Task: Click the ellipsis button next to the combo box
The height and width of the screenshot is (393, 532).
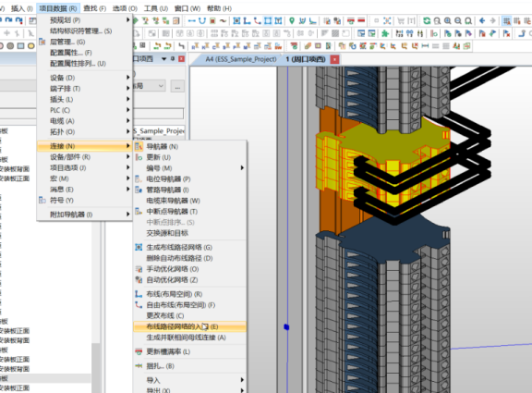Action: [x=177, y=87]
